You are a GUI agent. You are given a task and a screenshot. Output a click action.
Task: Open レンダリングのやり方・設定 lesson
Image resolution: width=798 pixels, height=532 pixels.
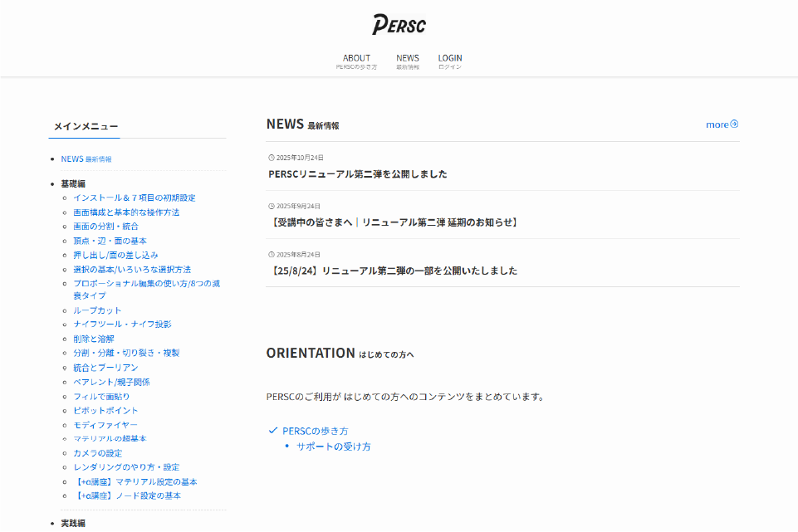tap(126, 467)
